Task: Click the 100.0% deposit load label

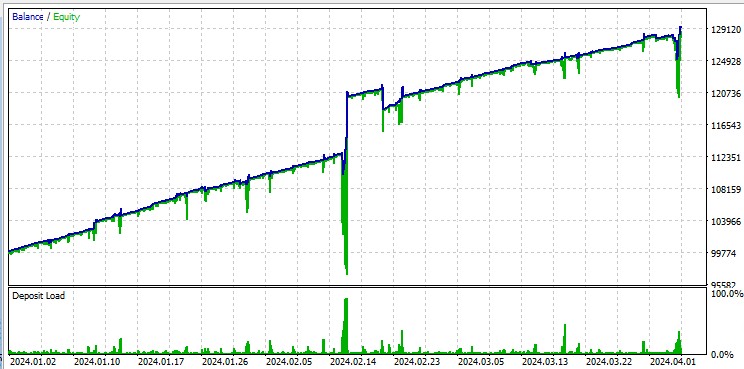Action: coord(727,294)
